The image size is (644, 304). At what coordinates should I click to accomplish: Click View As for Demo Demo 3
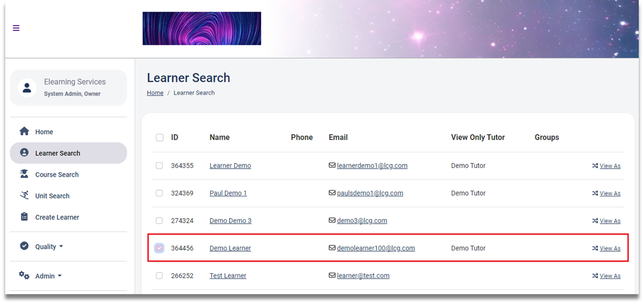pyautogui.click(x=610, y=221)
